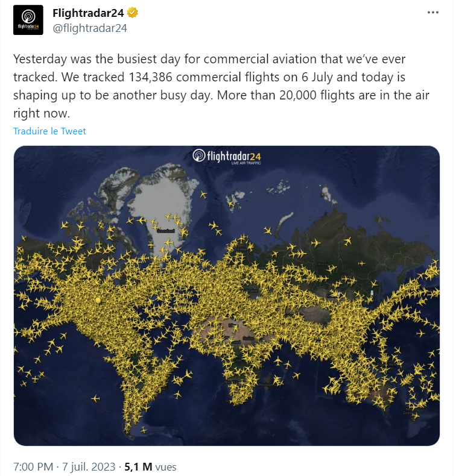Click the radar icon in the image logo

(x=198, y=156)
